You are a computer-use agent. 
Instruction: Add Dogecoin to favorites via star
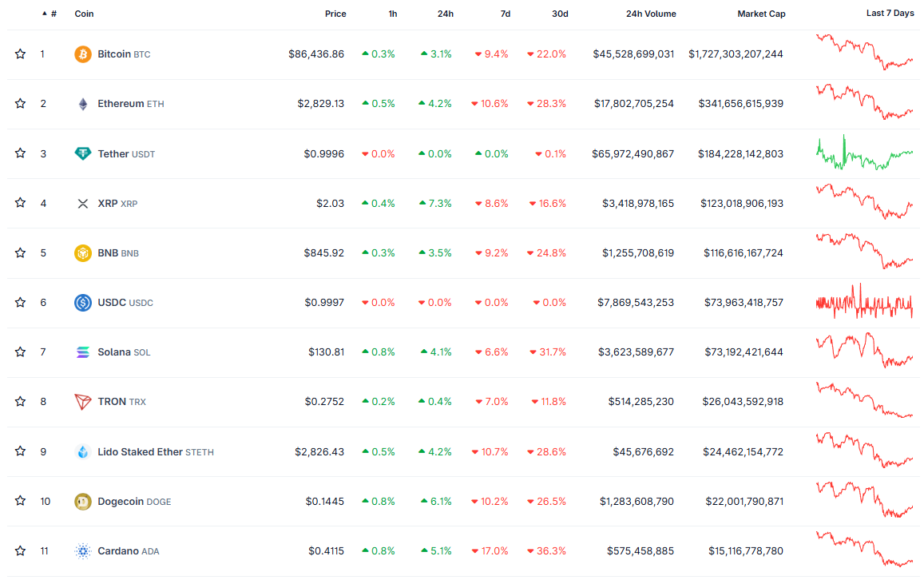(x=20, y=501)
